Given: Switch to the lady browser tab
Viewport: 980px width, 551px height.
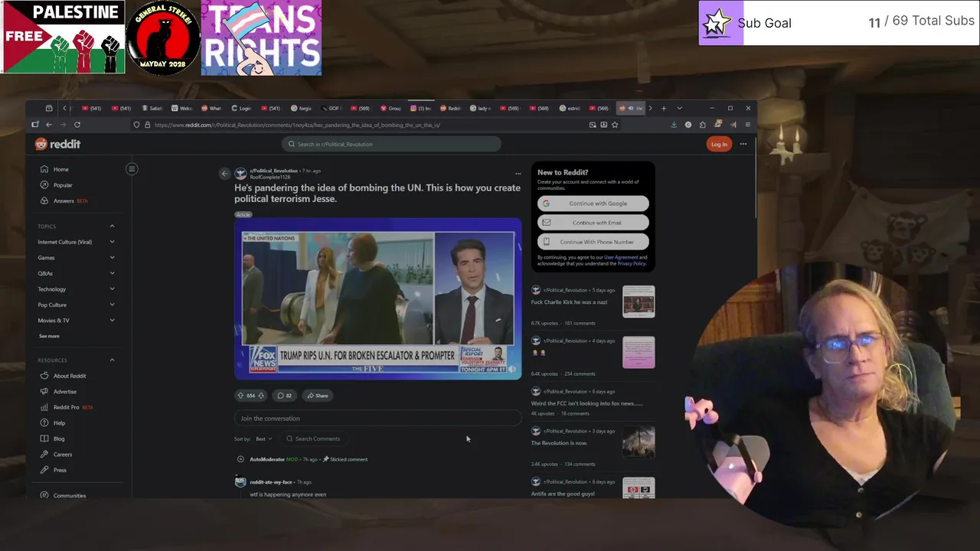Looking at the screenshot, I should click(x=481, y=108).
